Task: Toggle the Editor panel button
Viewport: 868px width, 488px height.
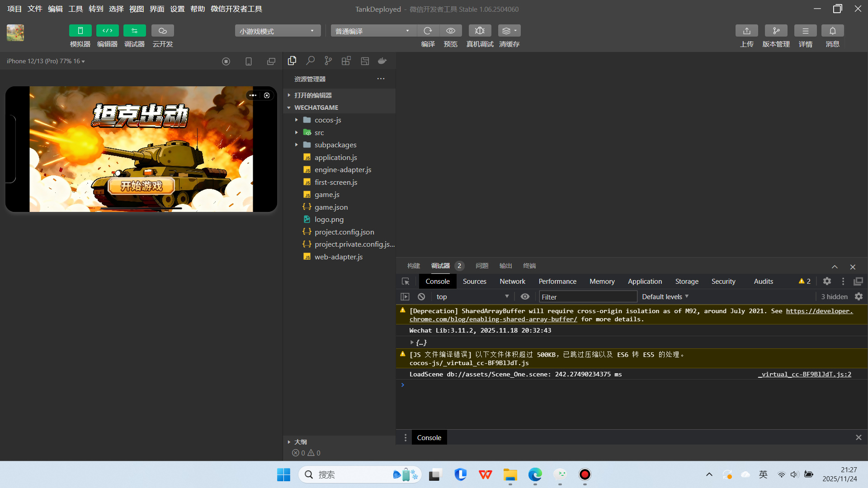Action: tap(107, 31)
